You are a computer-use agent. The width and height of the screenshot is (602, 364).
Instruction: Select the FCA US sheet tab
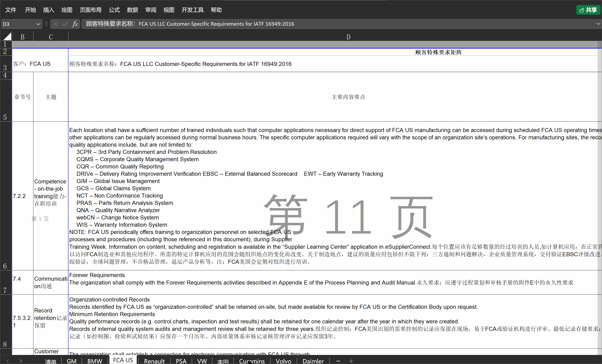pyautogui.click(x=123, y=360)
